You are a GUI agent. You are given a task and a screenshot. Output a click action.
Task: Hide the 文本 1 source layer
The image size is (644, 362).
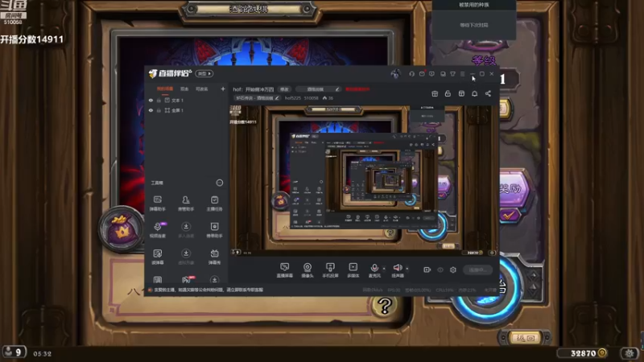(151, 100)
